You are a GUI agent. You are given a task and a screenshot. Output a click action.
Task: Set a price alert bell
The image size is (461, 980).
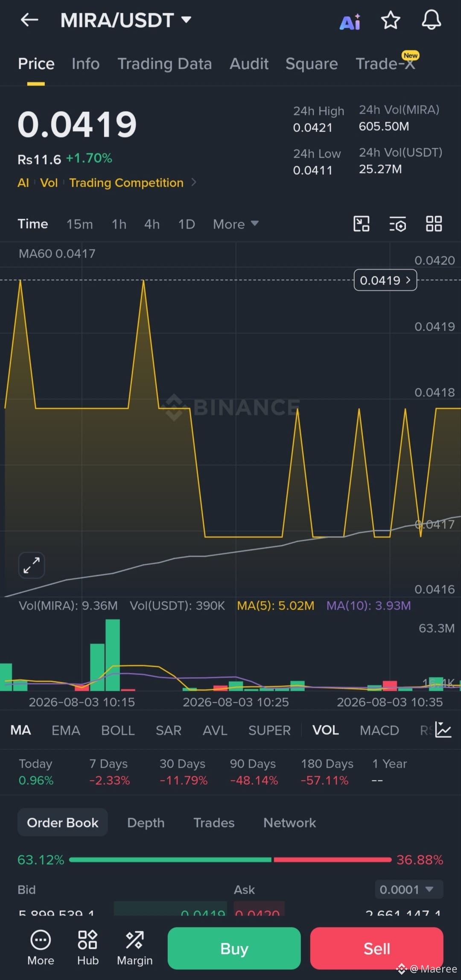pos(431,20)
